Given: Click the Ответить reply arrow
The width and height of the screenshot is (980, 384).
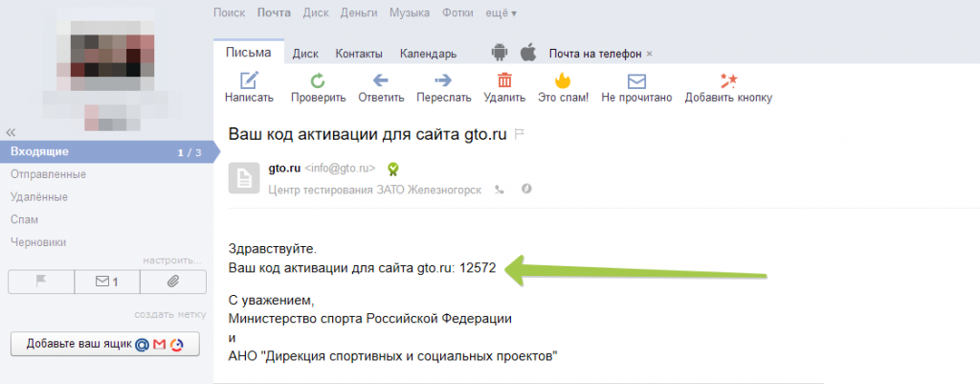Looking at the screenshot, I should (x=381, y=80).
